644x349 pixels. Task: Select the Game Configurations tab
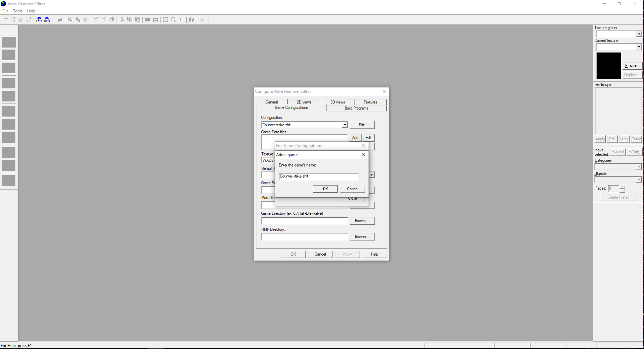(291, 108)
